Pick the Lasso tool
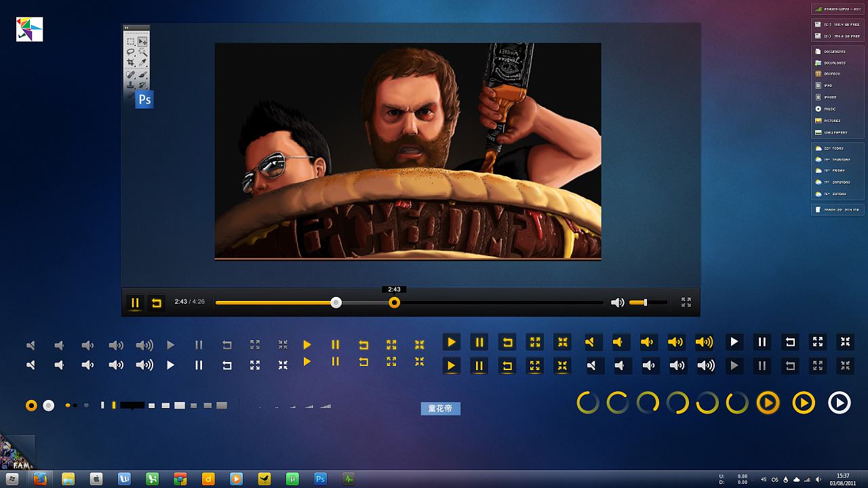This screenshot has width=868, height=488. (131, 52)
